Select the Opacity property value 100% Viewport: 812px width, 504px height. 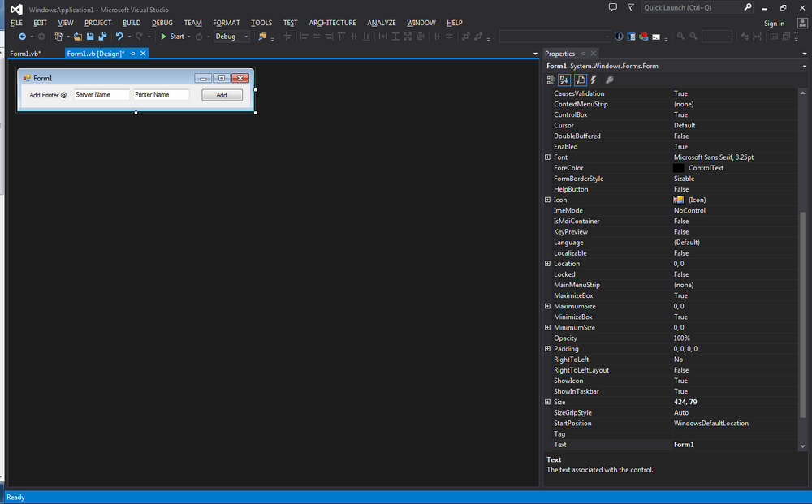click(x=681, y=338)
